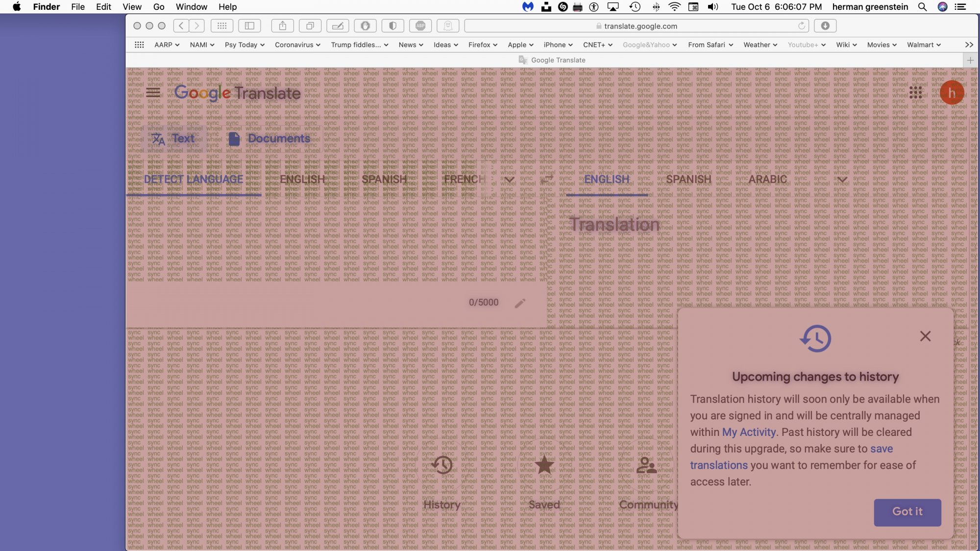Screen dimensions: 980x551
Task: Open Safari downloads
Action: pos(825,25)
